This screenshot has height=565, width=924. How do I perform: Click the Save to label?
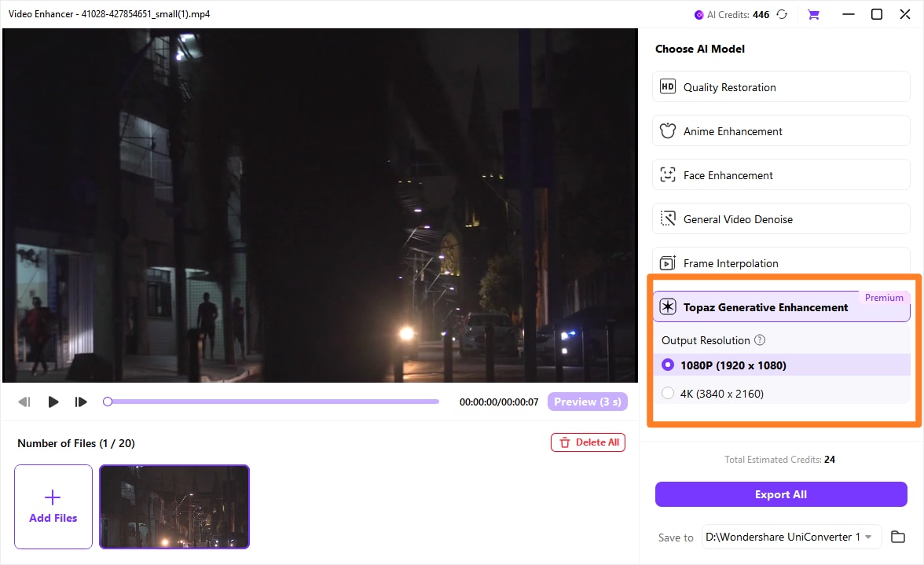coord(676,537)
